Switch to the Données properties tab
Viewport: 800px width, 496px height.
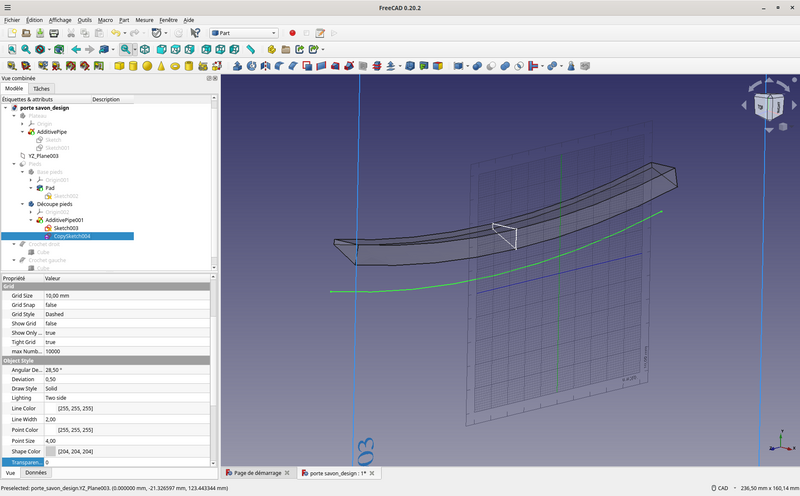36,472
